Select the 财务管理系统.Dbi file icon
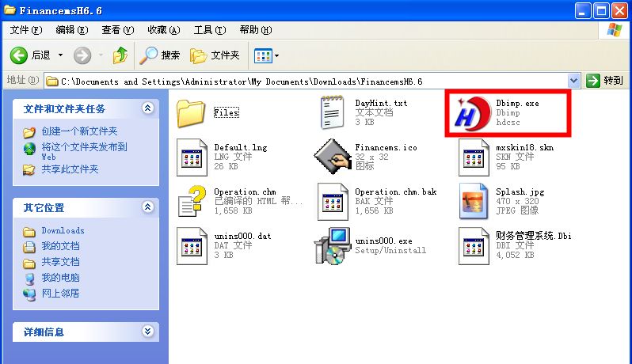The image size is (632, 364). (x=474, y=246)
